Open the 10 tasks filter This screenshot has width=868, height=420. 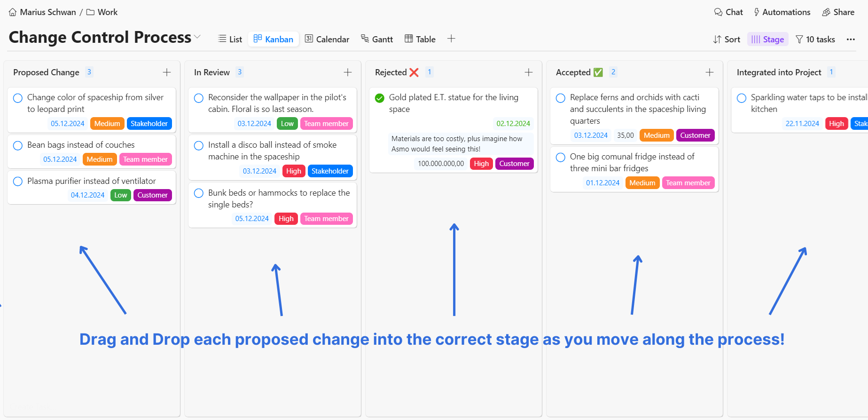[x=815, y=40]
